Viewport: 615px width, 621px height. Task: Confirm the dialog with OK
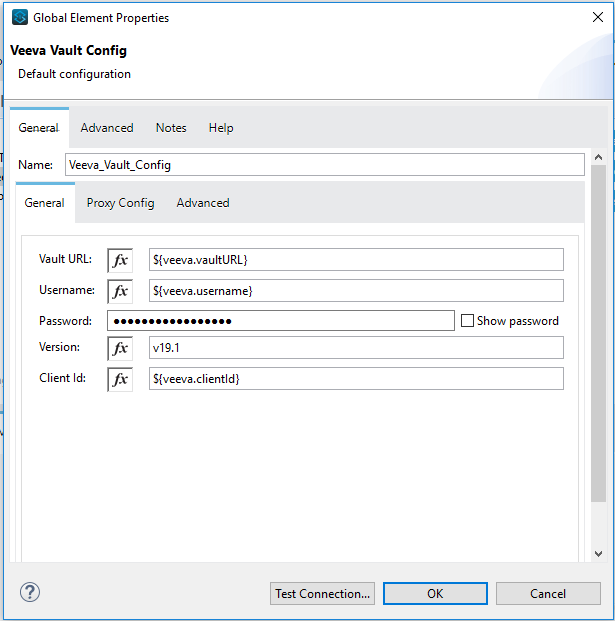[x=435, y=593]
